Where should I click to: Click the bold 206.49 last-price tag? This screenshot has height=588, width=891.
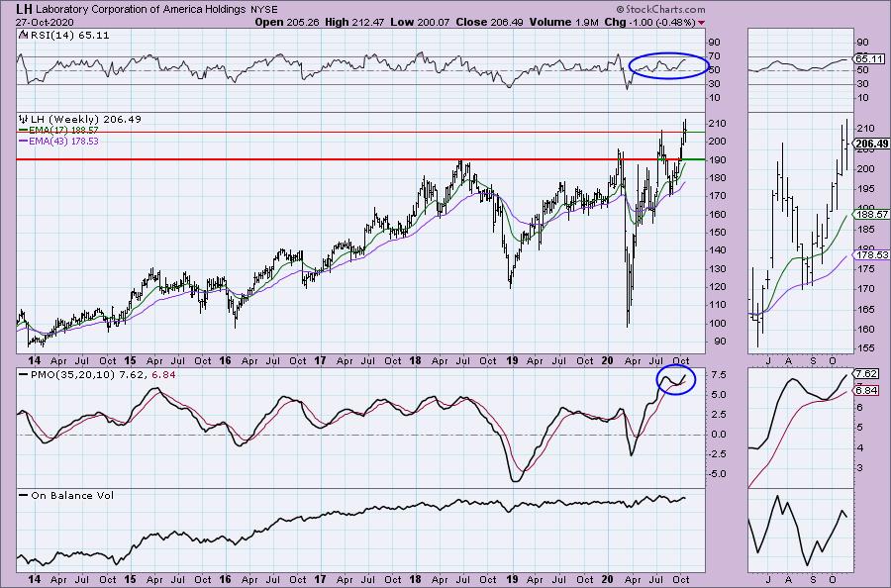click(871, 144)
